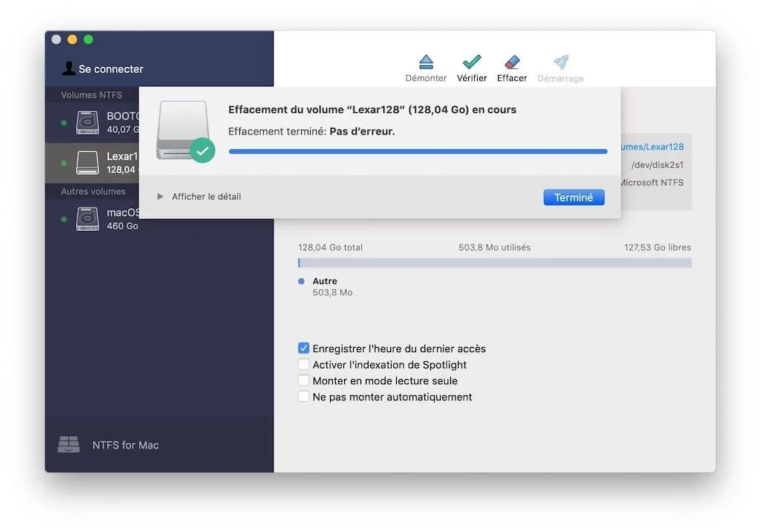Select the Autre usage legend dot
Image resolution: width=761 pixels, height=532 pixels.
tap(301, 281)
